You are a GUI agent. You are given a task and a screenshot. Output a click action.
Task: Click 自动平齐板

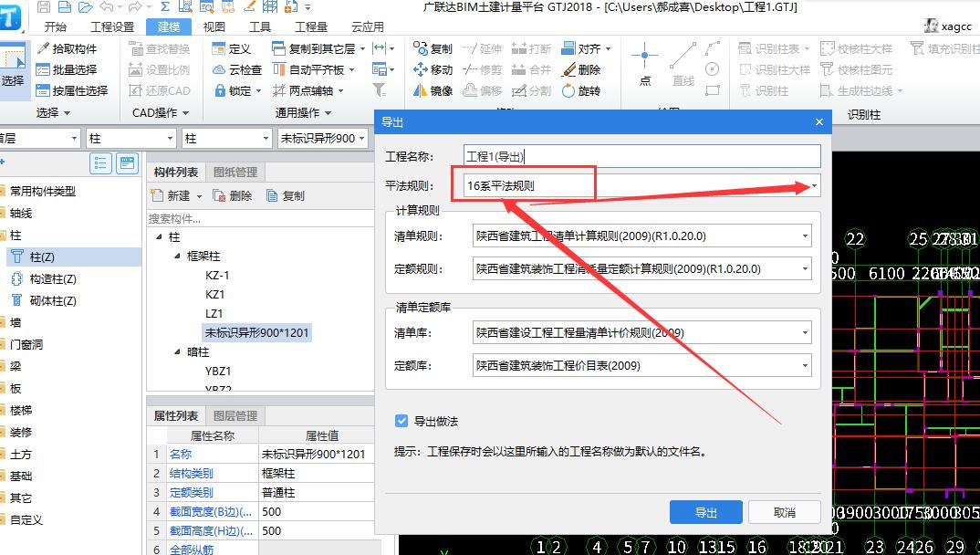pyautogui.click(x=314, y=69)
